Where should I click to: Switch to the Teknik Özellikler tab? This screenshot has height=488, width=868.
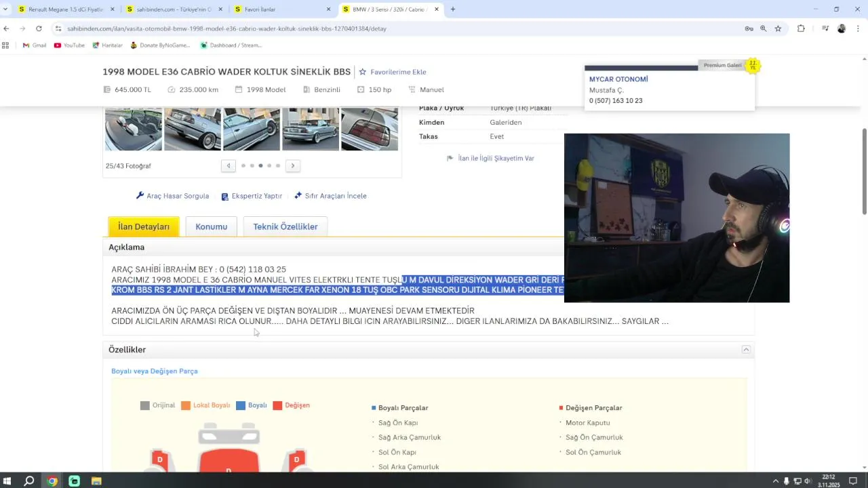(x=285, y=226)
